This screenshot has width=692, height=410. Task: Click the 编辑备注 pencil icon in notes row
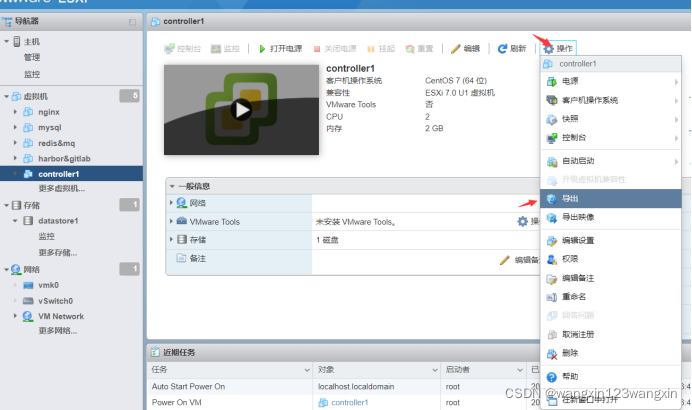click(504, 260)
